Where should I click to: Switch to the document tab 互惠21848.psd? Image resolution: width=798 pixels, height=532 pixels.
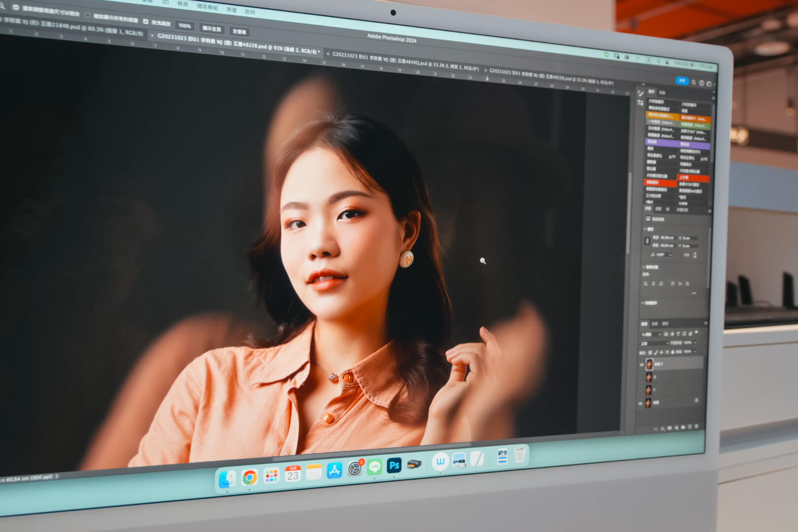(74, 27)
